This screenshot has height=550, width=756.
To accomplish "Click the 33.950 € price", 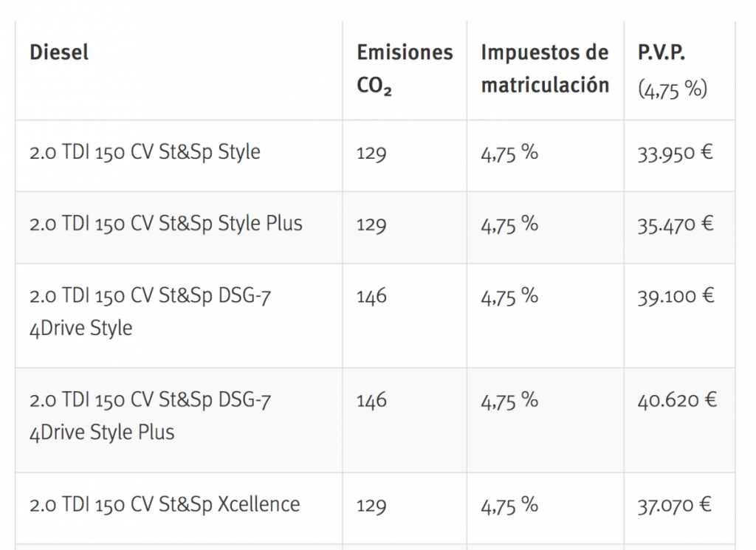I will pyautogui.click(x=676, y=154).
